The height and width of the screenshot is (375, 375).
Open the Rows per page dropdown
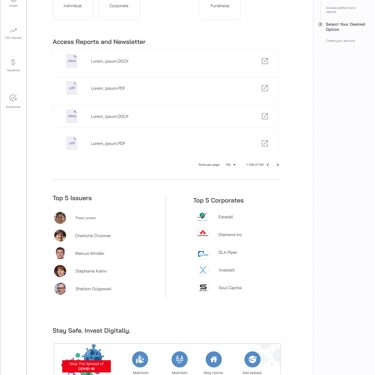tap(230, 165)
